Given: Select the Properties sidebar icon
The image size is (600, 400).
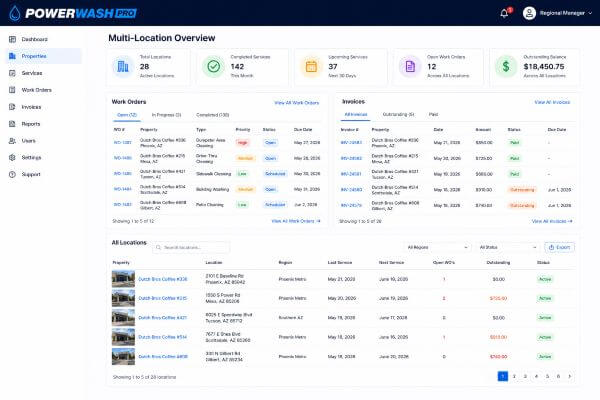Looking at the screenshot, I should tap(12, 56).
